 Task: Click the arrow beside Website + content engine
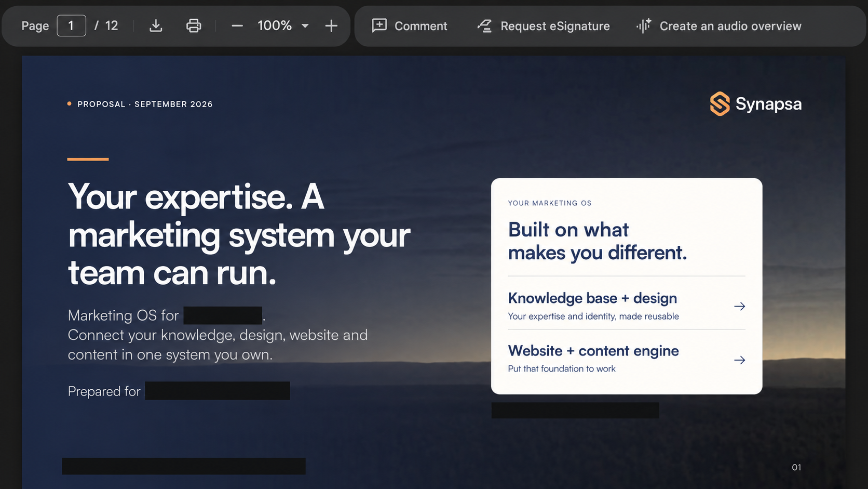click(740, 360)
